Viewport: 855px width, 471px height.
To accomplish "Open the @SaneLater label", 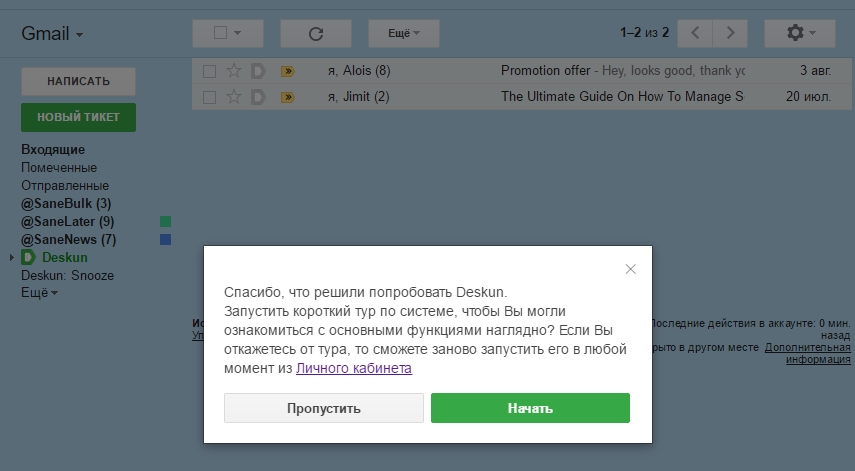I will [x=68, y=221].
